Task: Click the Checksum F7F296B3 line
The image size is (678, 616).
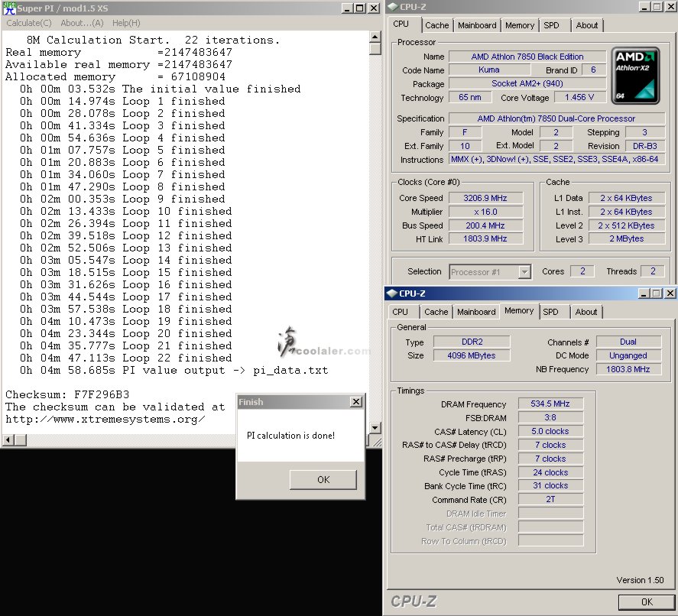Action: pyautogui.click(x=67, y=394)
